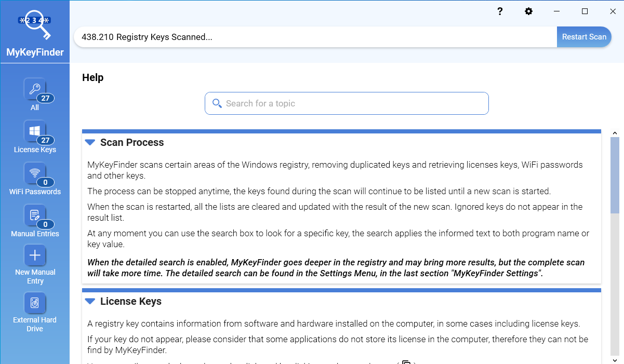
Task: Select the License Keys sidebar label
Action: tap(35, 150)
